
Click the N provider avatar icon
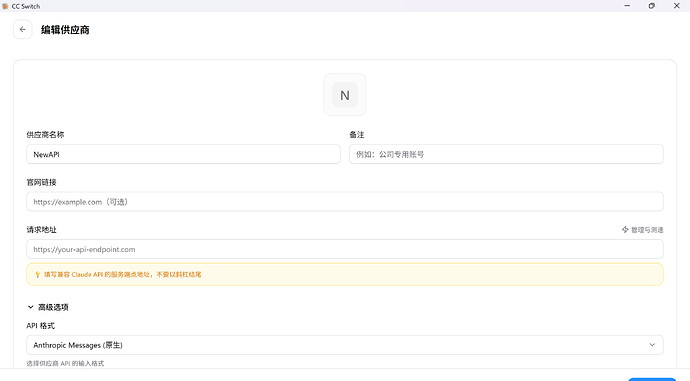(345, 95)
